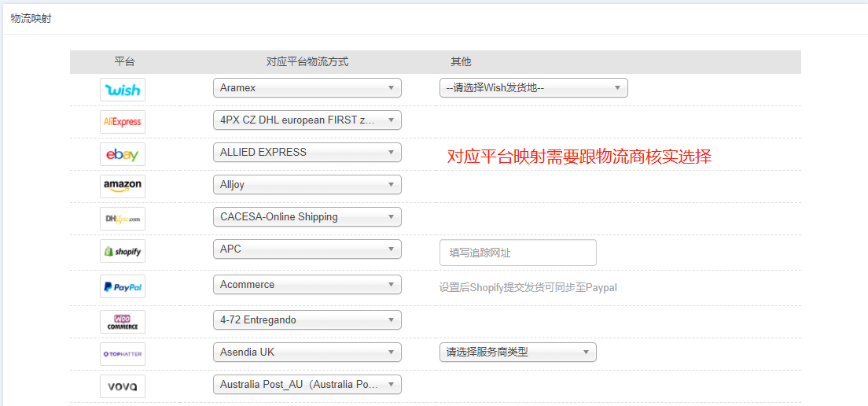Click the 对应平台物流方式 column header

click(x=307, y=62)
